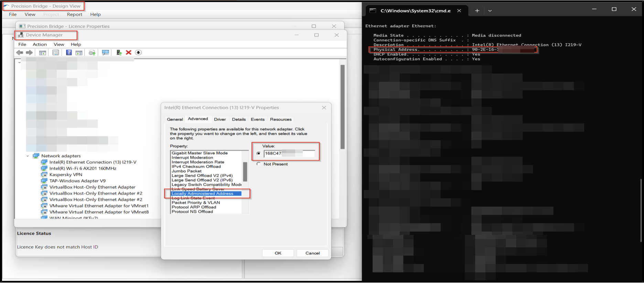Click the green-arrow Update device driver icon
This screenshot has height=285, width=644.
click(x=119, y=52)
